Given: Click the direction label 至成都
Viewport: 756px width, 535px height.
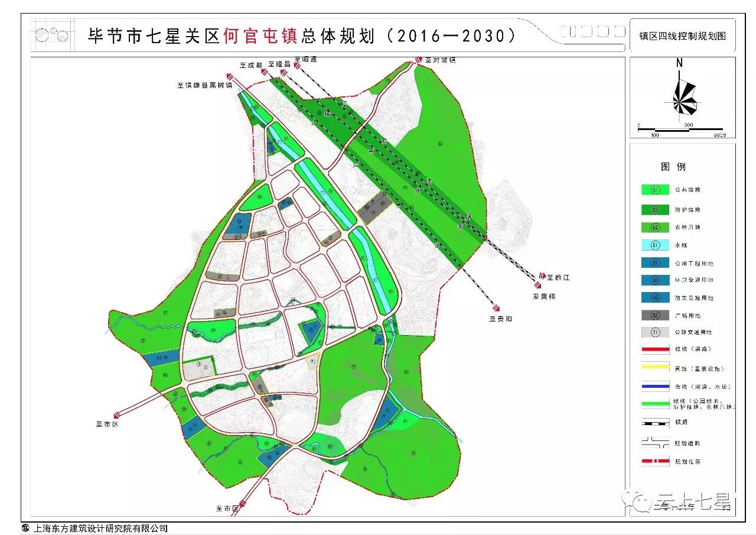Looking at the screenshot, I should click(250, 65).
